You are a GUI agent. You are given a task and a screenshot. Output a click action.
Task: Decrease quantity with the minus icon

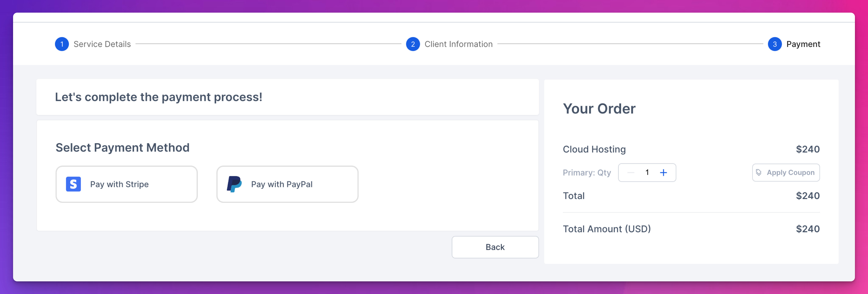[631, 173]
